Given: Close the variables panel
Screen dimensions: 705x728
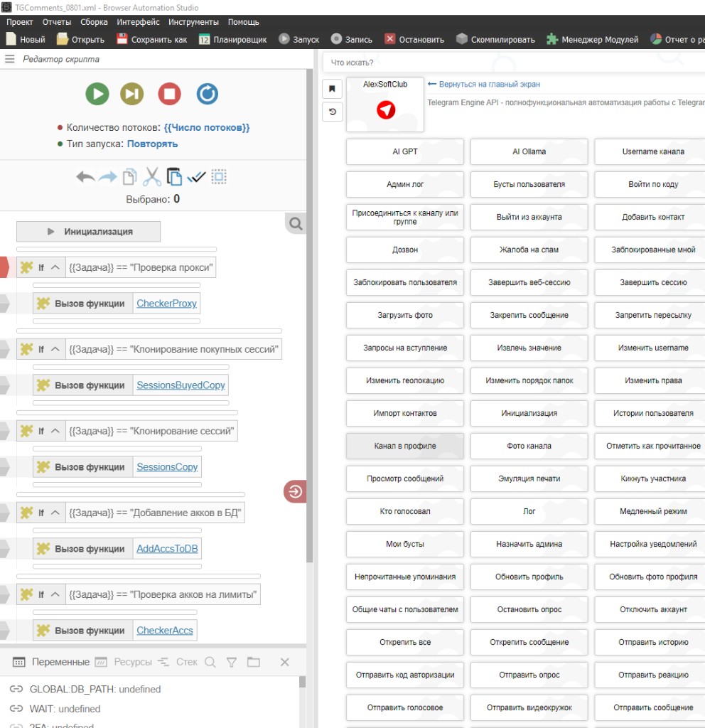Looking at the screenshot, I should pyautogui.click(x=285, y=662).
